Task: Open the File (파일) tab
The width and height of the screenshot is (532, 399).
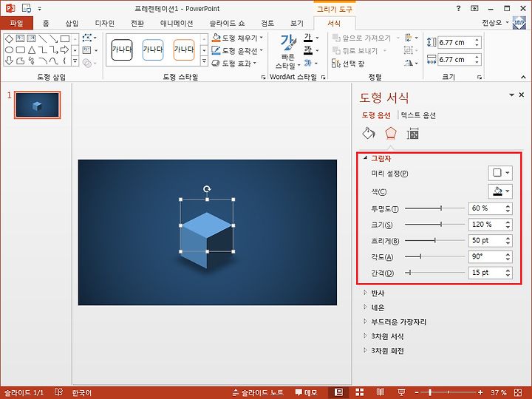Action: [x=16, y=23]
